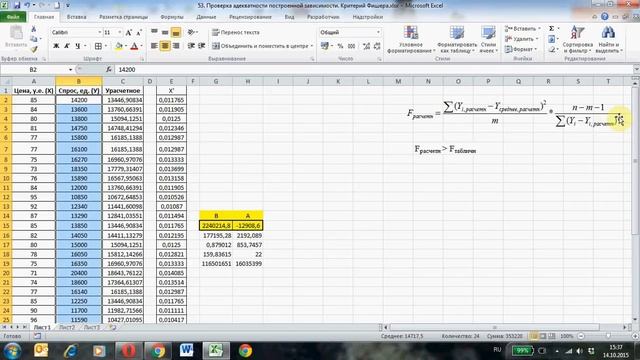This screenshot has height=360, width=640.
Task: Switch to Page Layout view icon
Action: coord(543,336)
